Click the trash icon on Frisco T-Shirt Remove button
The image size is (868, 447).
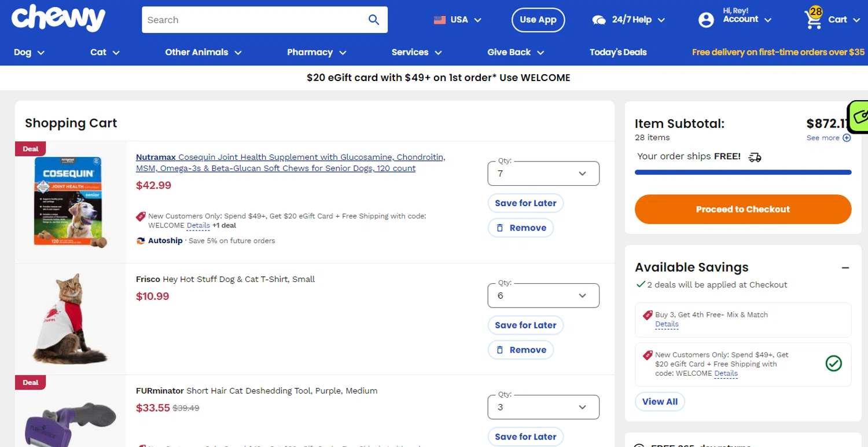[500, 350]
